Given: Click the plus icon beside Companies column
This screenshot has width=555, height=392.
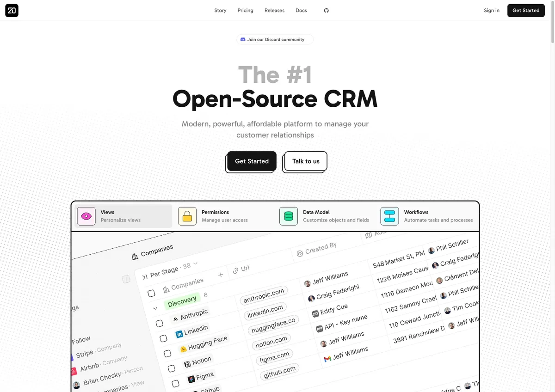Looking at the screenshot, I should [221, 275].
